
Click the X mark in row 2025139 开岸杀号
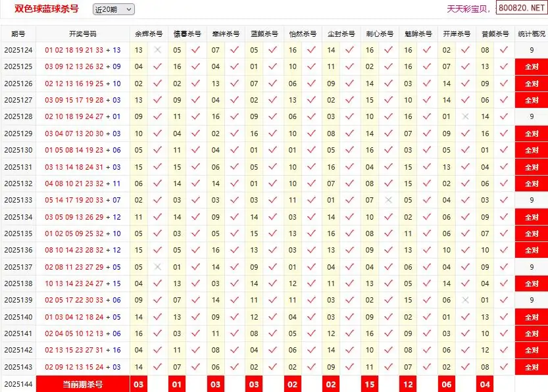466,300
